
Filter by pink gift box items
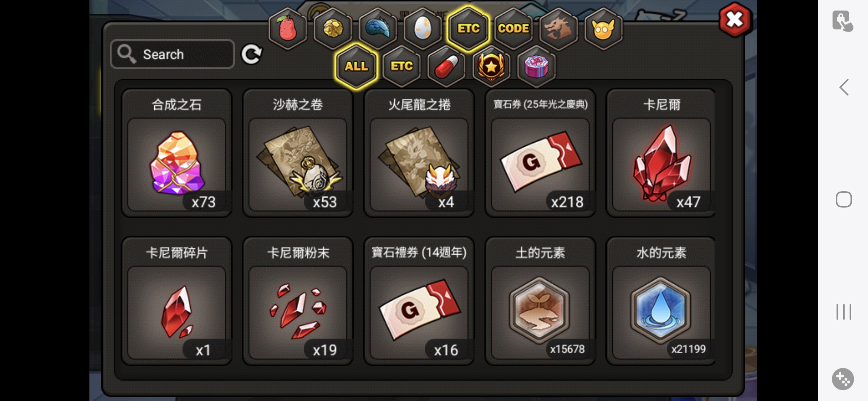(536, 66)
